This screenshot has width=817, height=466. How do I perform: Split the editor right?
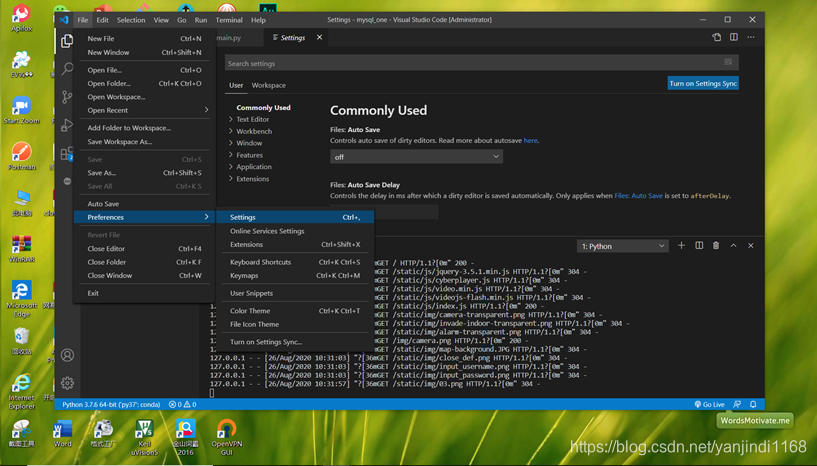pos(734,37)
